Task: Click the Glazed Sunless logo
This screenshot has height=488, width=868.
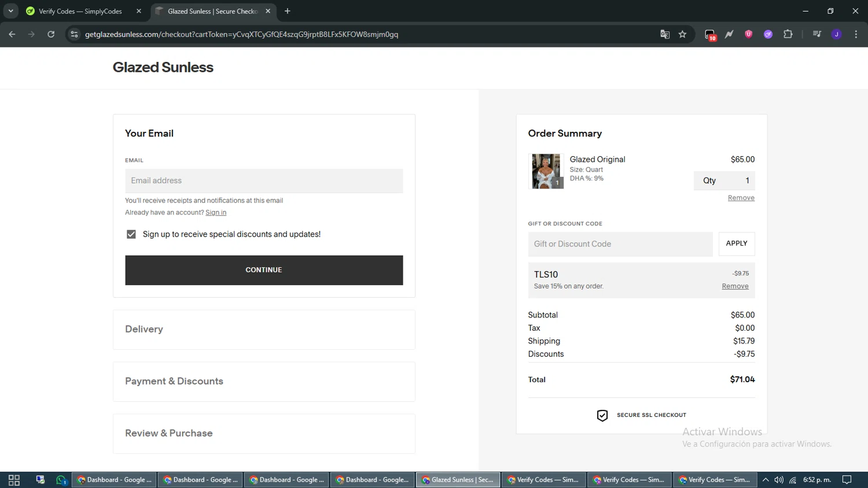Action: (x=163, y=67)
